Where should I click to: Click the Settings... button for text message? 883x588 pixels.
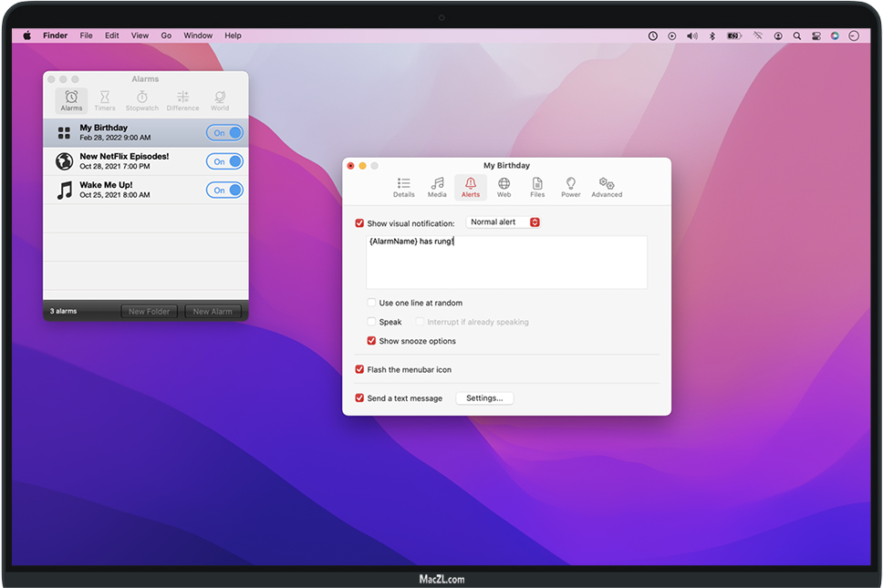484,398
